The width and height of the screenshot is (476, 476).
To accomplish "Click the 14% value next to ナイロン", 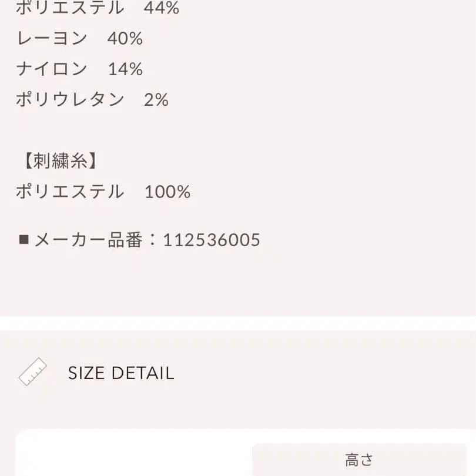I will pos(125,69).
